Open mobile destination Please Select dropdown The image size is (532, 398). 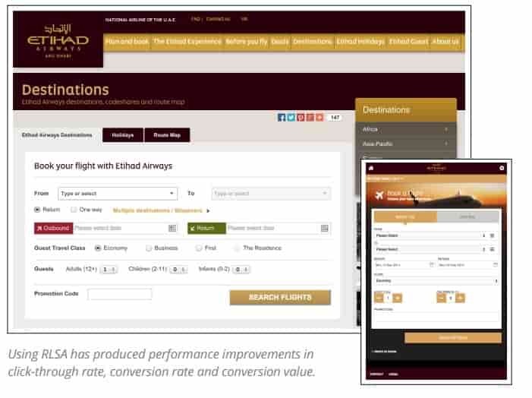[x=436, y=249]
